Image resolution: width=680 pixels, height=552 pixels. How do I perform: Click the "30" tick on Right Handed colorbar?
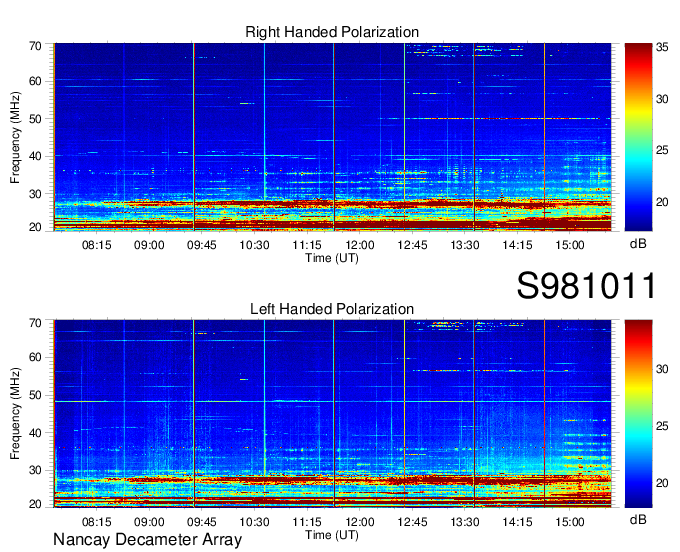pos(662,99)
